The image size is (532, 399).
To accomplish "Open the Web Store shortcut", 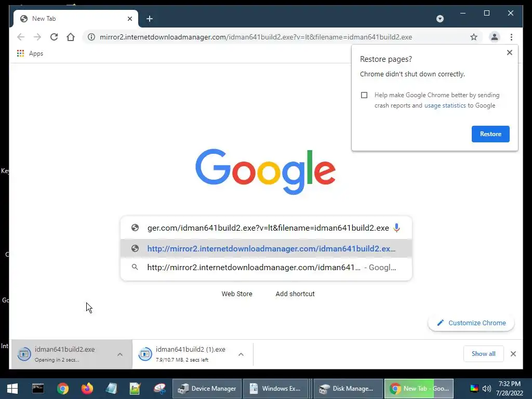I will point(237,294).
